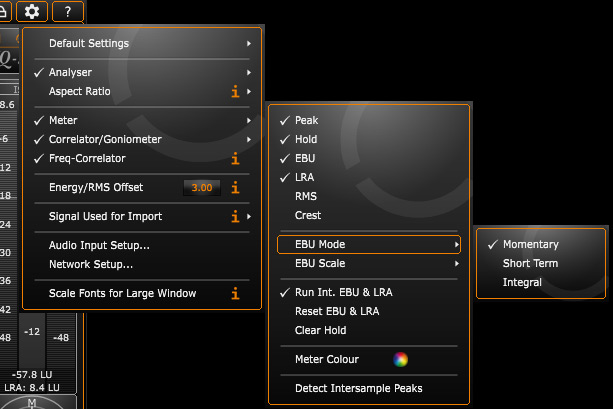Click info icon next to Aspect Ratio

click(x=236, y=92)
